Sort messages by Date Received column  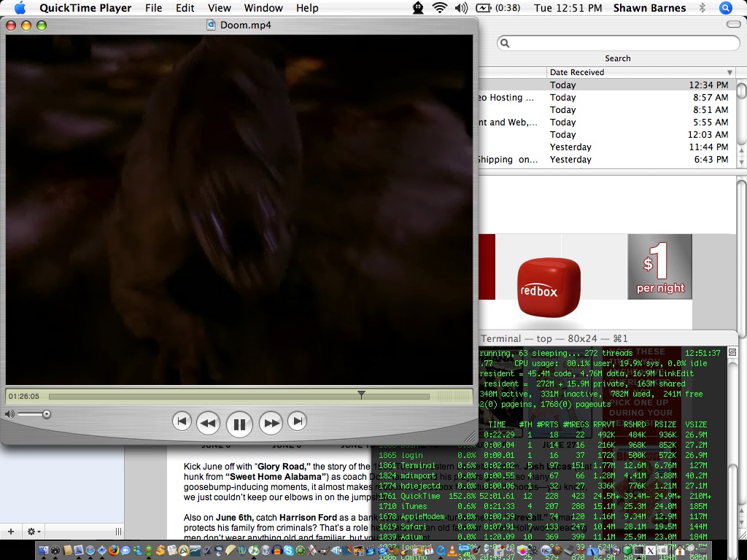pyautogui.click(x=640, y=72)
